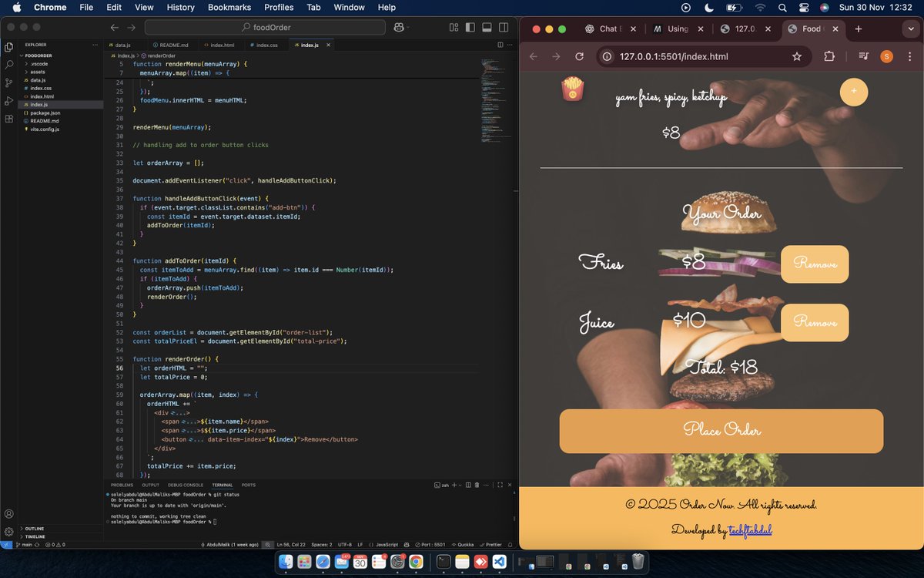Toggle dark mode via menu bar moon icon
Image resolution: width=924 pixels, height=578 pixels.
[x=709, y=8]
